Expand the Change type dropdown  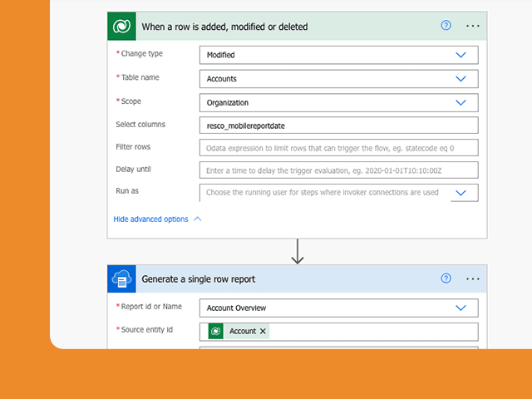(461, 55)
